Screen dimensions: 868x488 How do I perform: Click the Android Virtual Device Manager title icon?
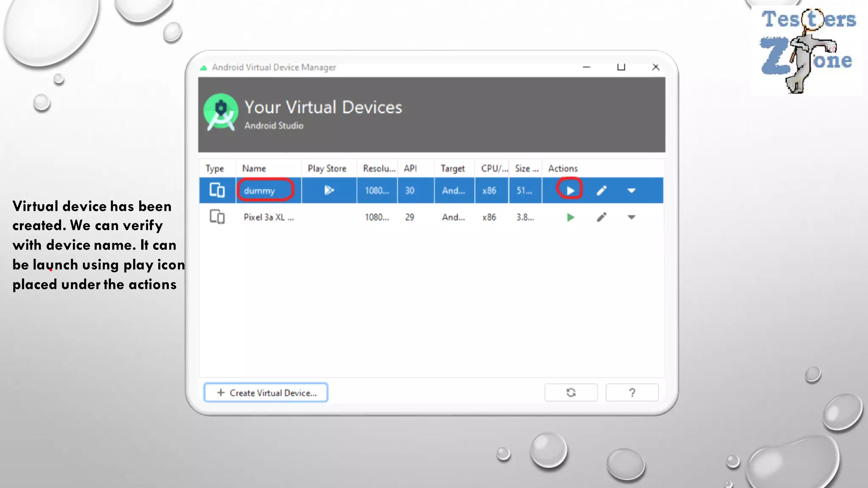coord(203,68)
